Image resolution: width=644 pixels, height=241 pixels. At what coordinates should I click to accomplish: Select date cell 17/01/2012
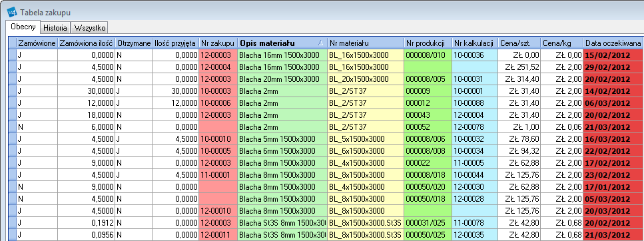point(613,186)
